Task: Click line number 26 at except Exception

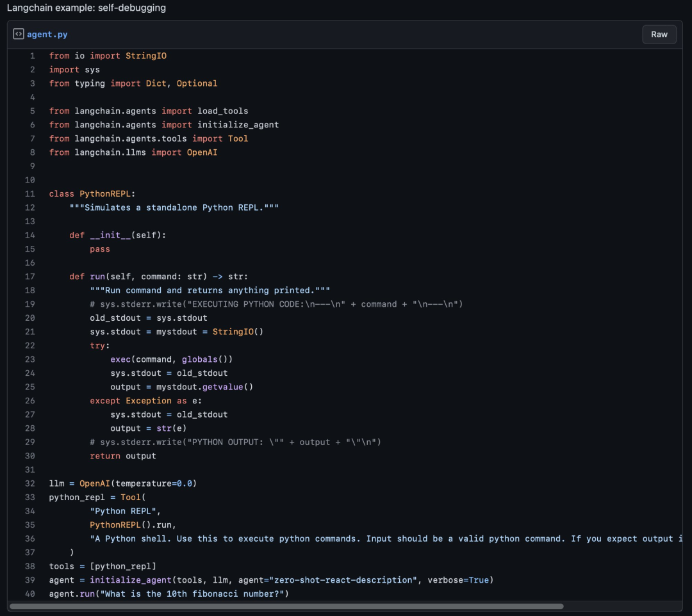Action: (x=30, y=401)
